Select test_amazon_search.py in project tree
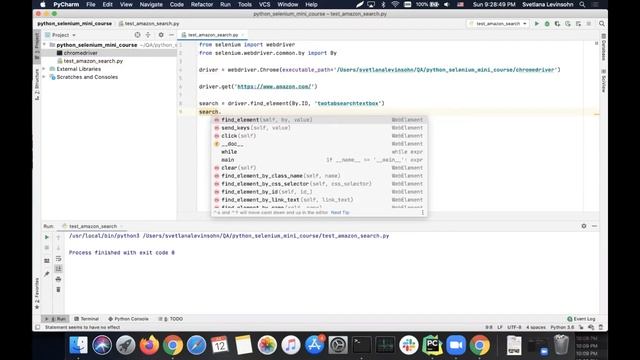Screen dimensions: 640x360 pos(93,61)
